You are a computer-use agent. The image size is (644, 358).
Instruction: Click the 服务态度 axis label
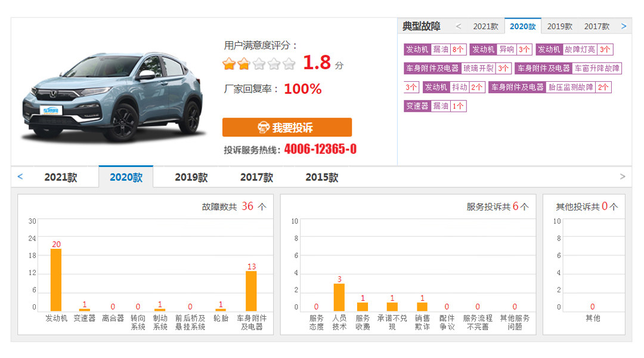[316, 322]
